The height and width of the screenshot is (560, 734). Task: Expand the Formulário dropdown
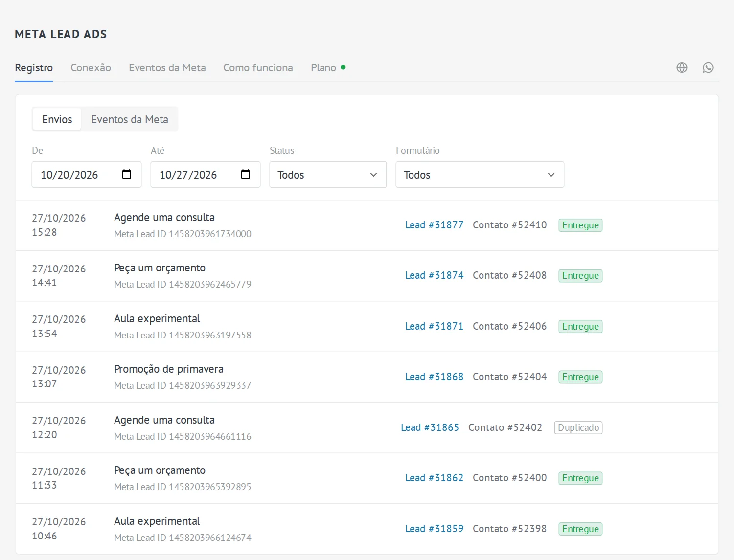click(480, 175)
